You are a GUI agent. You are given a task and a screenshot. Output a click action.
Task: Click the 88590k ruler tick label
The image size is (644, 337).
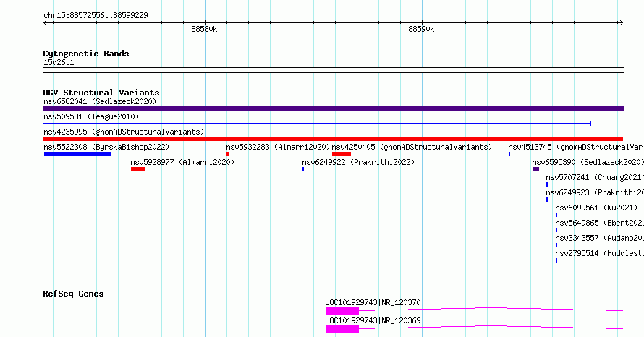(421, 29)
